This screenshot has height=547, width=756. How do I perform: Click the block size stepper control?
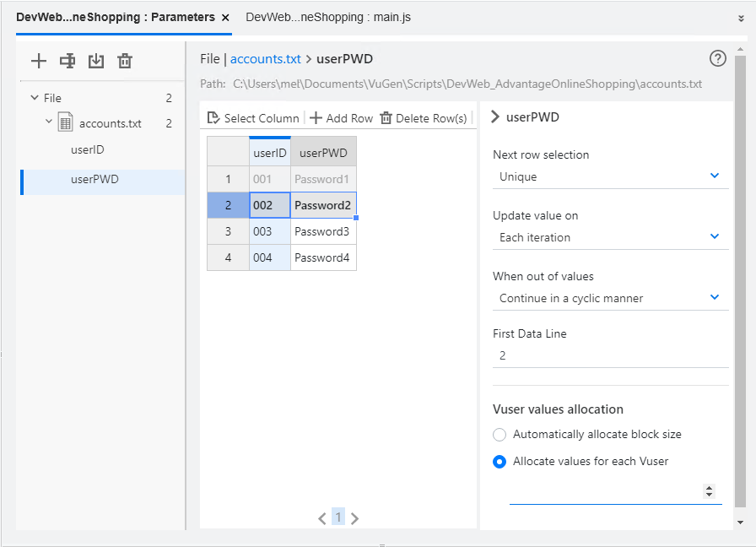coord(709,490)
